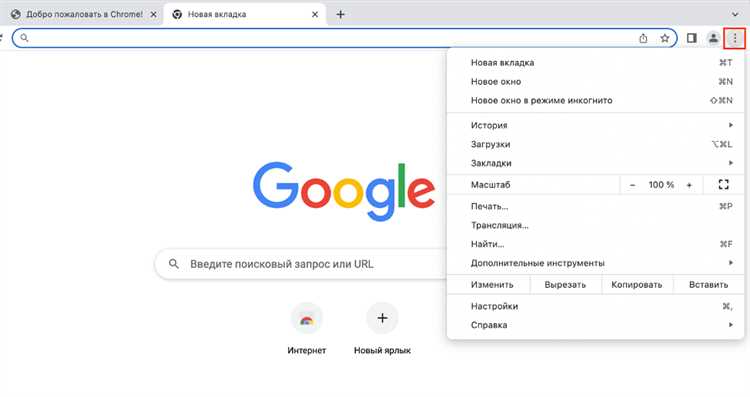Click the profile avatar icon
The width and height of the screenshot is (750, 397).
coord(713,38)
